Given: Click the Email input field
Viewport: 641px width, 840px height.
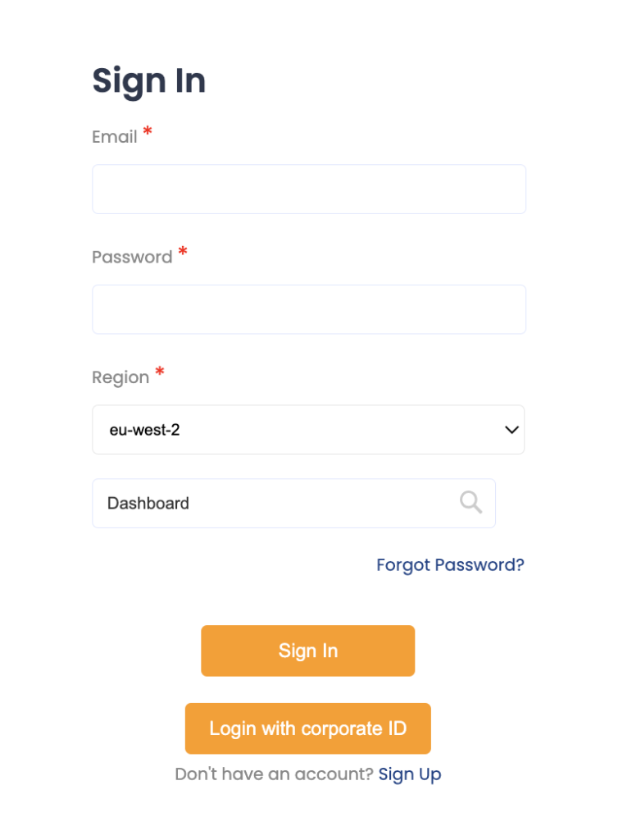Looking at the screenshot, I should point(308,189).
